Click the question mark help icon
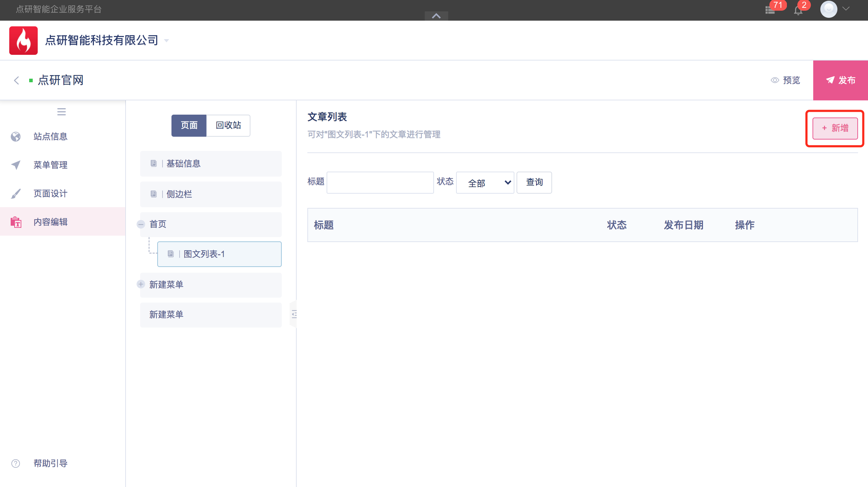This screenshot has height=487, width=868. [x=16, y=463]
